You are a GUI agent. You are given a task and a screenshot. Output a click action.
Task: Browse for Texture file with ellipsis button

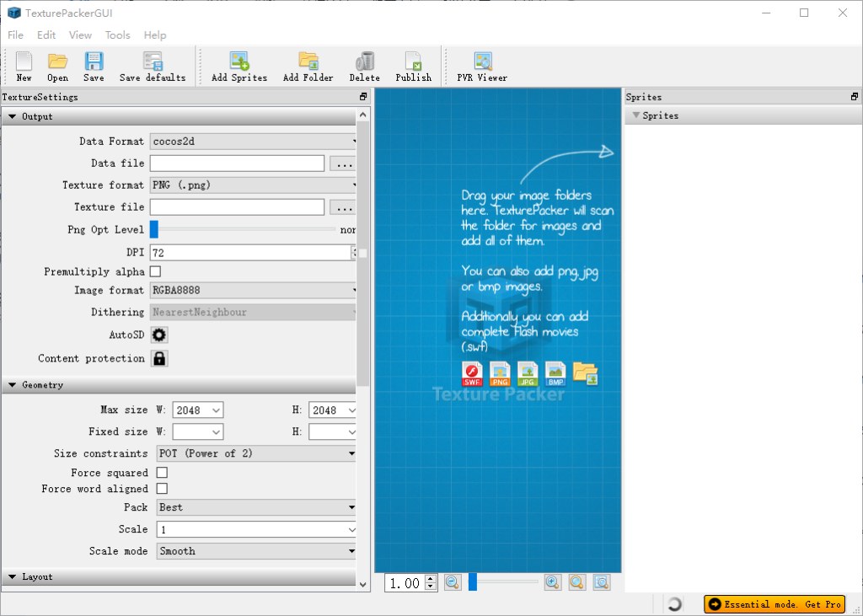coord(344,207)
